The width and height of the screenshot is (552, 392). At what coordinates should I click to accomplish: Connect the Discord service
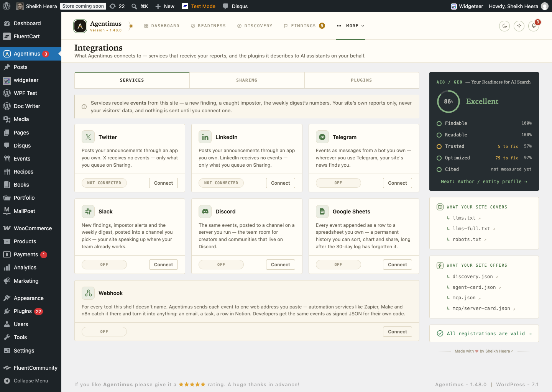[281, 265]
